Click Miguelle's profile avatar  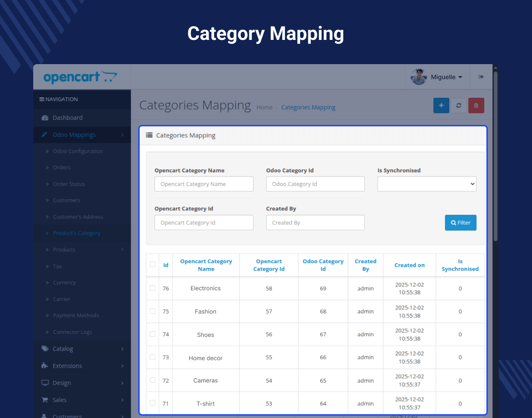[x=418, y=77]
